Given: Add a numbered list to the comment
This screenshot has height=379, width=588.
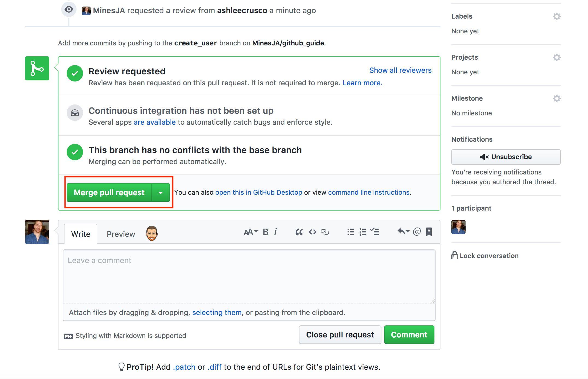Looking at the screenshot, I should click(363, 232).
